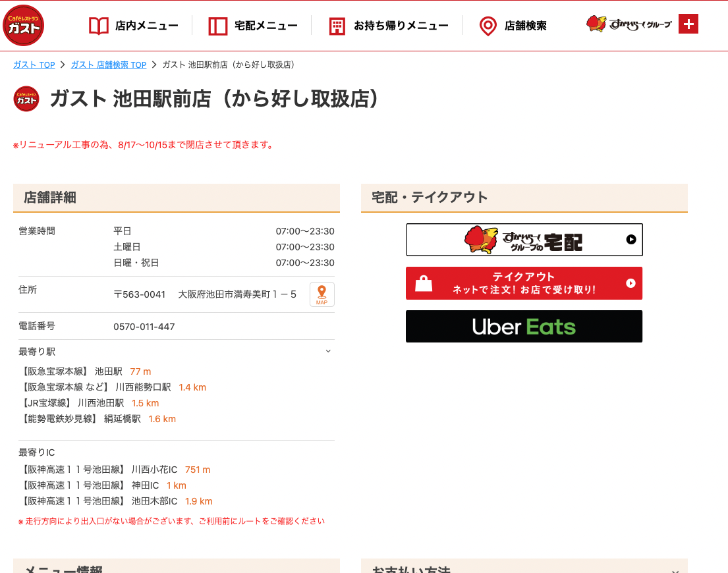Click the ガスト 池田駅前店 page title
The image size is (728, 573).
coord(215,99)
